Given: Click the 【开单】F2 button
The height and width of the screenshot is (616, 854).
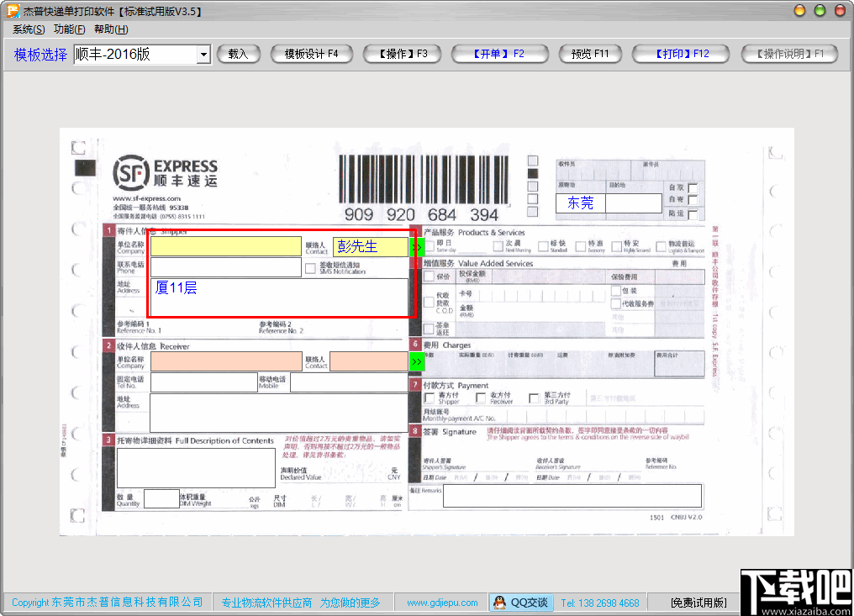Looking at the screenshot, I should [x=499, y=54].
